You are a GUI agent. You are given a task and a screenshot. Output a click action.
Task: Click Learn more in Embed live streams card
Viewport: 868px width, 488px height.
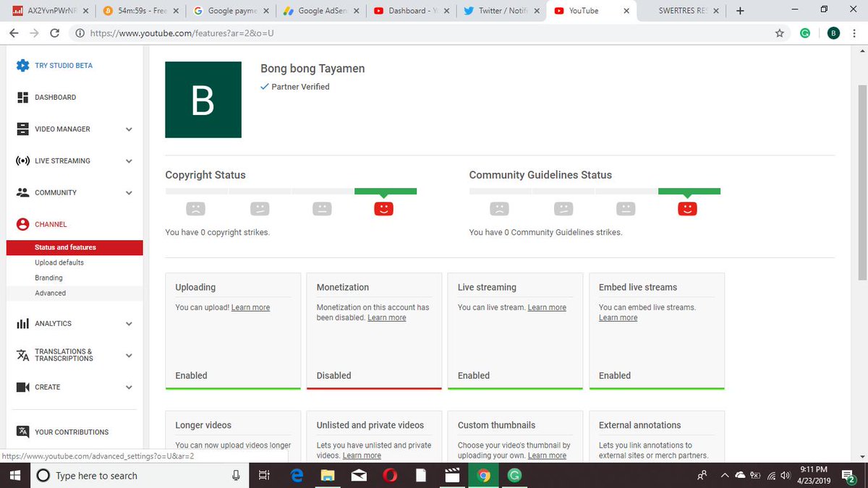[x=618, y=317]
